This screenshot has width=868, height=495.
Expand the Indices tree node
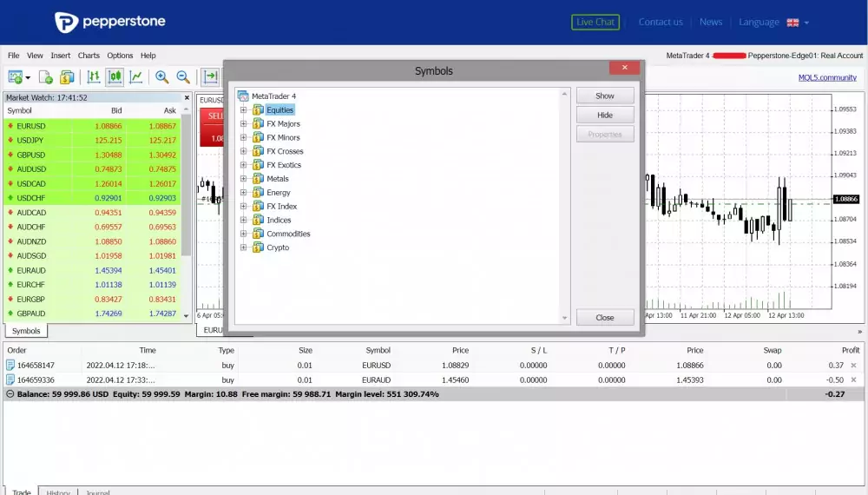[x=244, y=220]
